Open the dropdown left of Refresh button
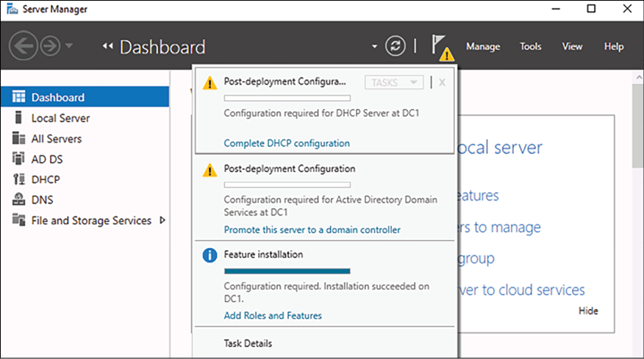 point(374,46)
